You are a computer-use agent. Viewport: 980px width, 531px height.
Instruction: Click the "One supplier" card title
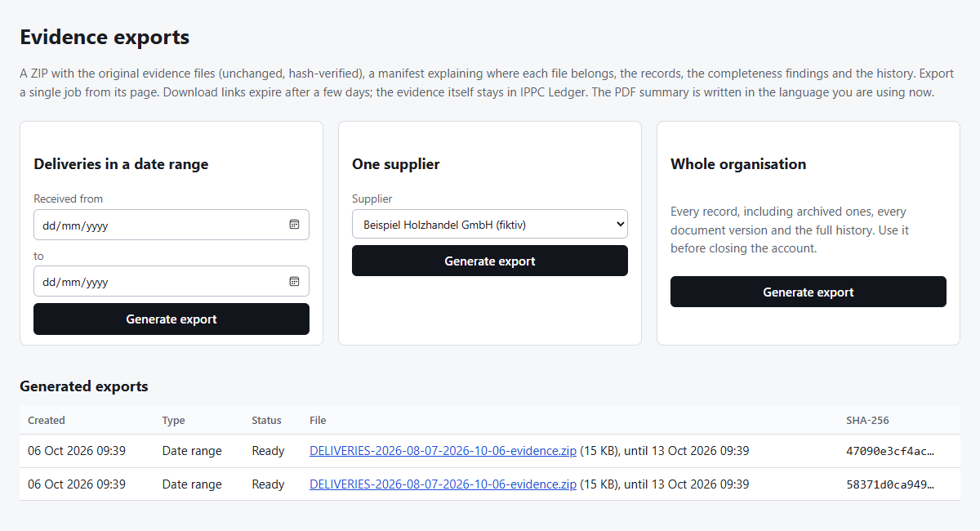(396, 164)
